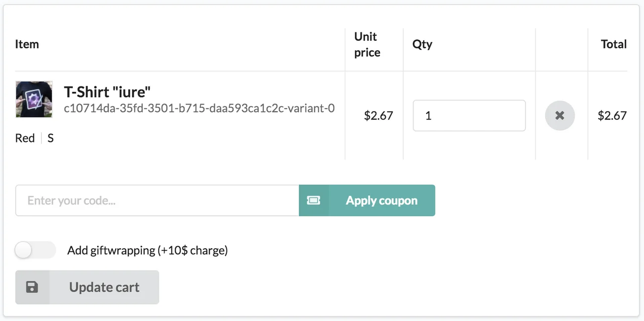Click the floppy disk save icon
644x321 pixels.
click(32, 287)
